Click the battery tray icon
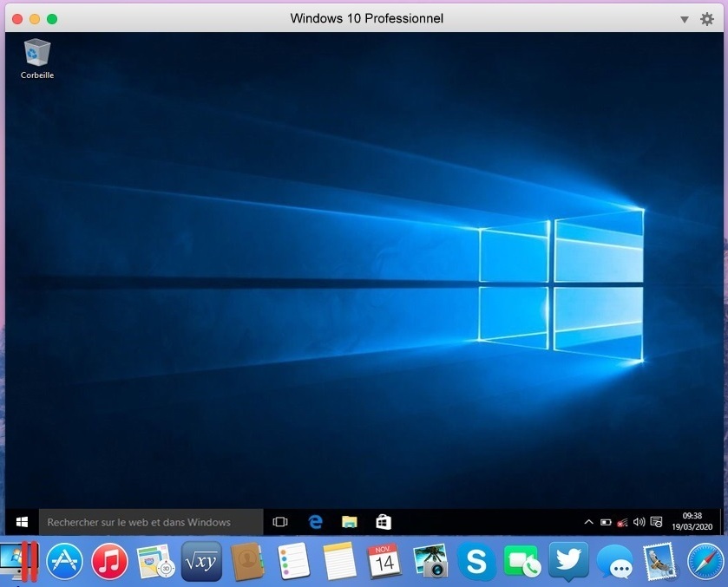728x587 pixels. pyautogui.click(x=606, y=523)
